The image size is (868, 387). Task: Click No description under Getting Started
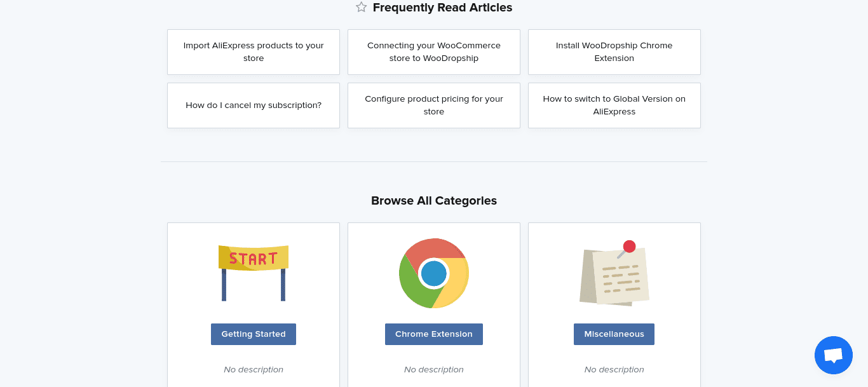[x=254, y=369]
